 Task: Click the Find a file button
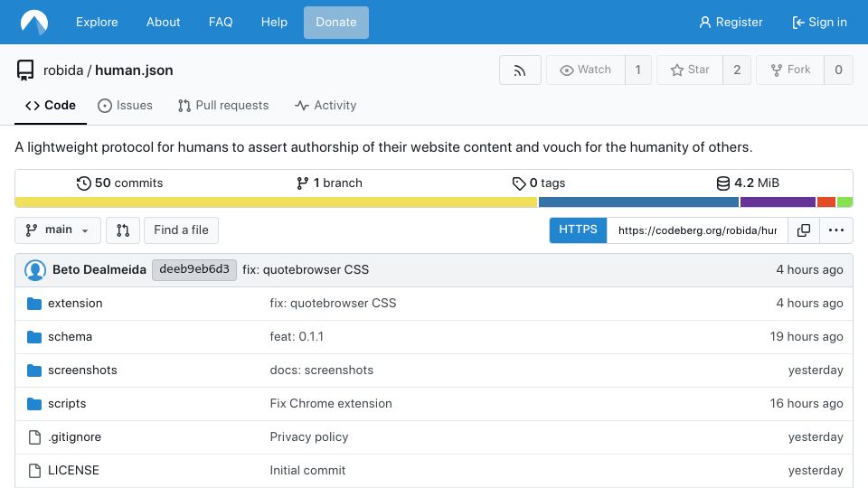coord(181,230)
